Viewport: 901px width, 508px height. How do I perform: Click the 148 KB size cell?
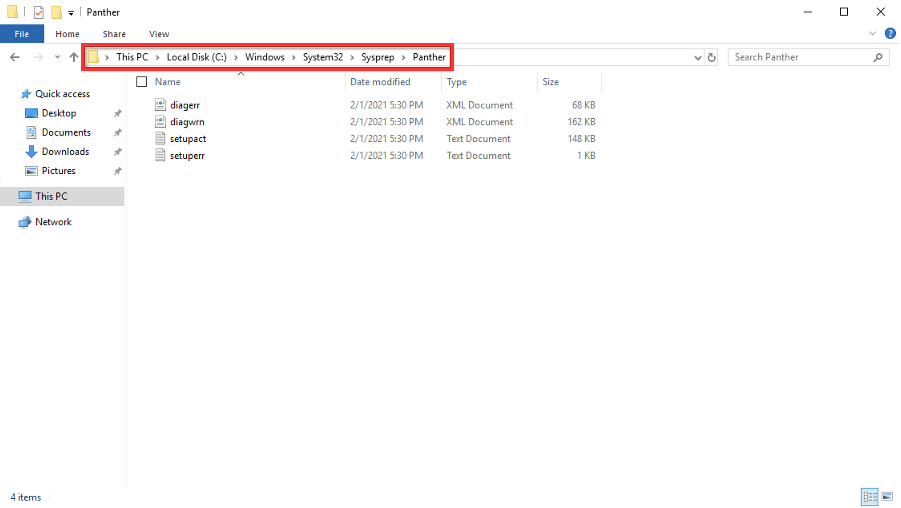pyautogui.click(x=582, y=138)
